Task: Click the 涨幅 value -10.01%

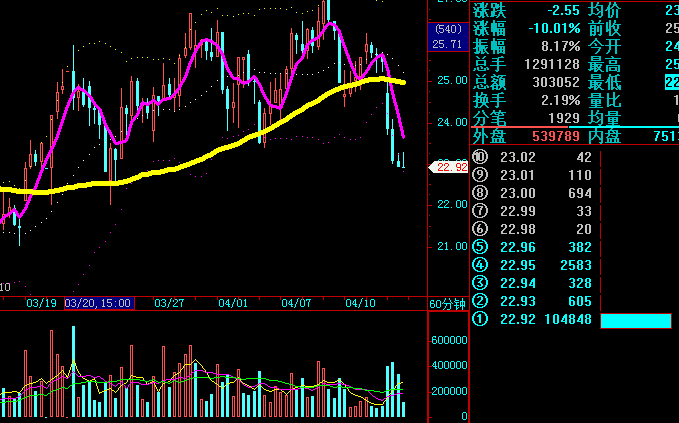Action: click(x=554, y=29)
